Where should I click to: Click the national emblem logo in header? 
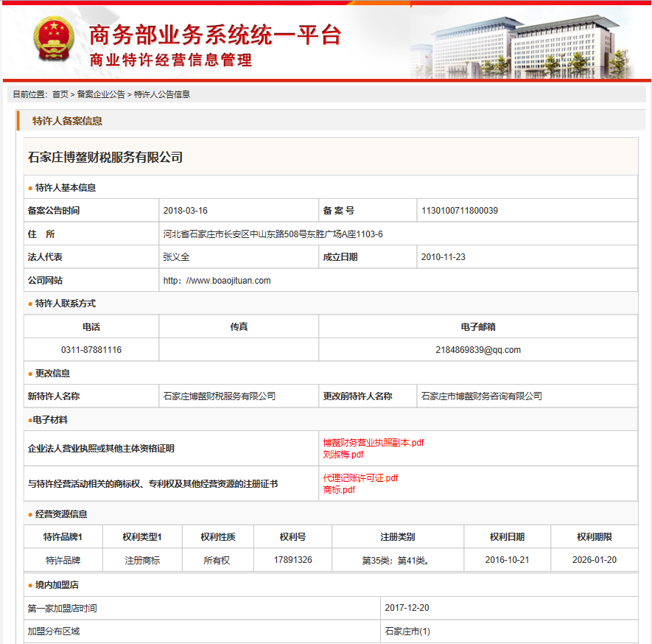[x=54, y=41]
